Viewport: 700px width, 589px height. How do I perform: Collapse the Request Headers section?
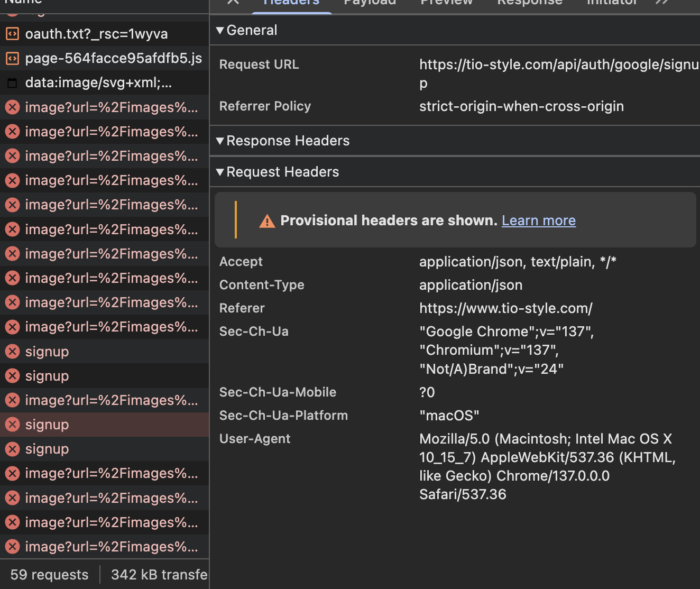point(220,172)
